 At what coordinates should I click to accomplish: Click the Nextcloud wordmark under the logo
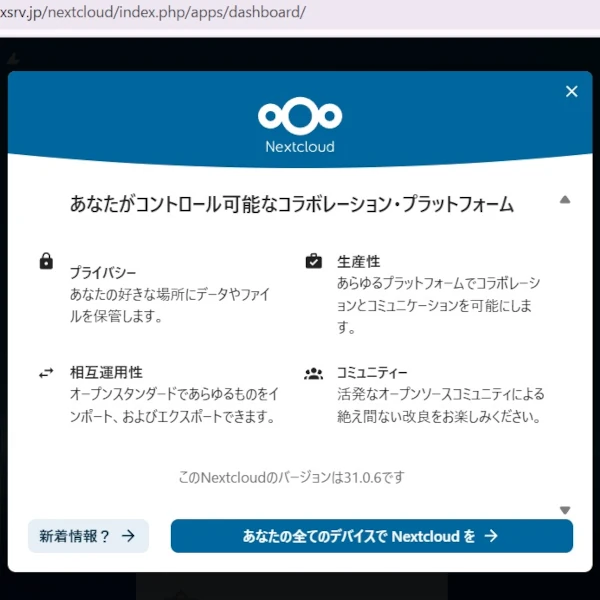[300, 147]
